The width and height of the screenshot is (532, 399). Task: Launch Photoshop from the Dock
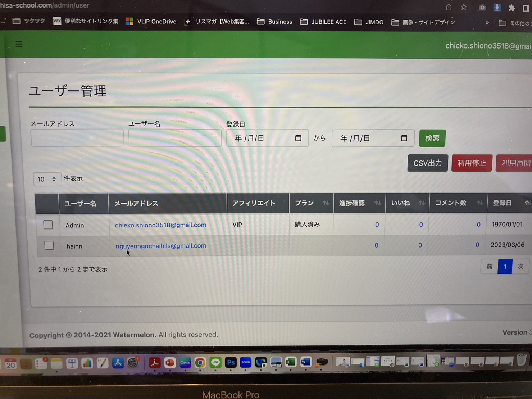tap(231, 362)
